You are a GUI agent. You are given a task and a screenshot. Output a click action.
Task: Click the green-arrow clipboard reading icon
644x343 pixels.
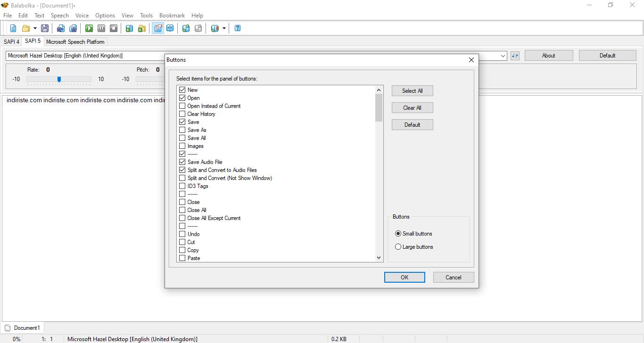130,28
